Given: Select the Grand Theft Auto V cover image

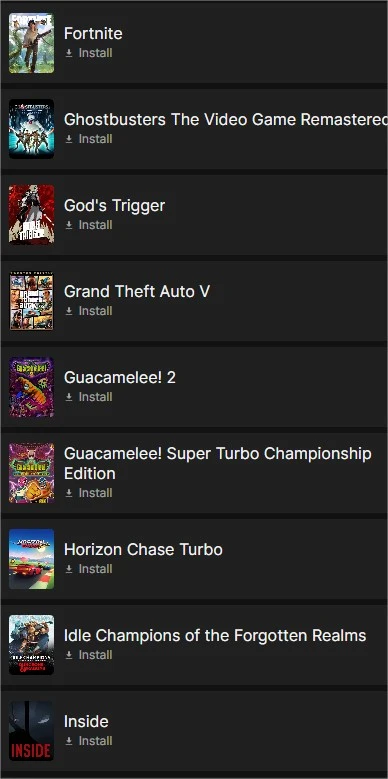Looking at the screenshot, I should [x=31, y=301].
